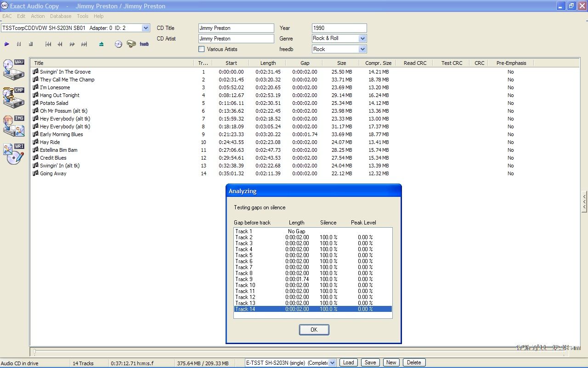Expand the side panel arrow handle
The height and width of the screenshot is (368, 588).
[584, 201]
